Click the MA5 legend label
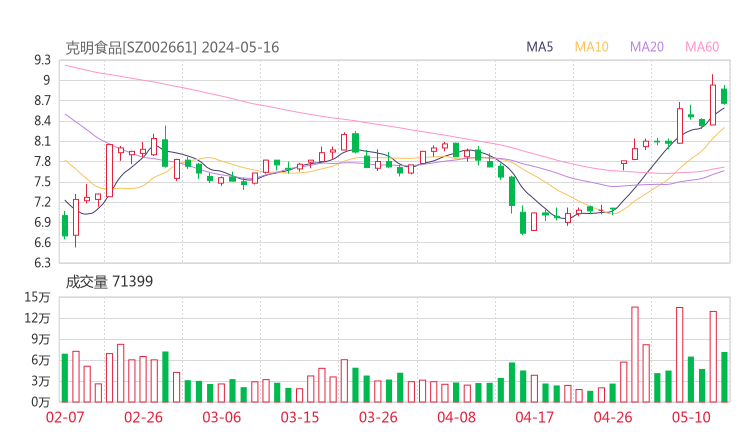 [x=539, y=47]
